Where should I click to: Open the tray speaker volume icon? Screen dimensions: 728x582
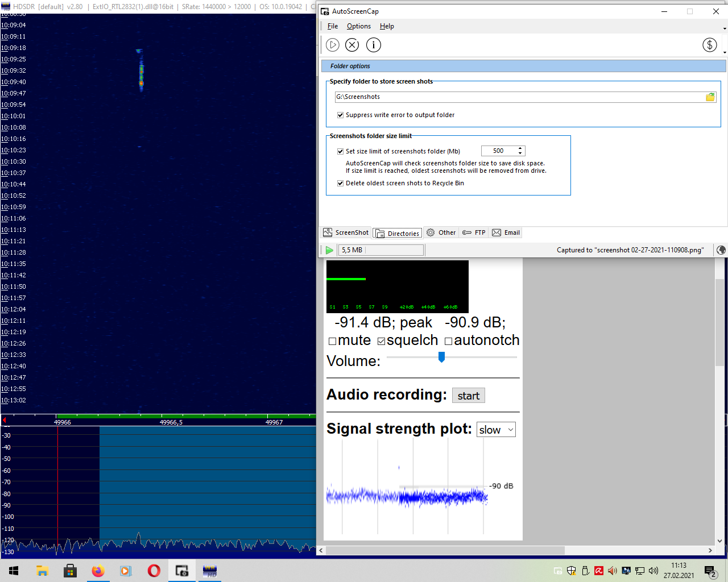click(x=653, y=571)
